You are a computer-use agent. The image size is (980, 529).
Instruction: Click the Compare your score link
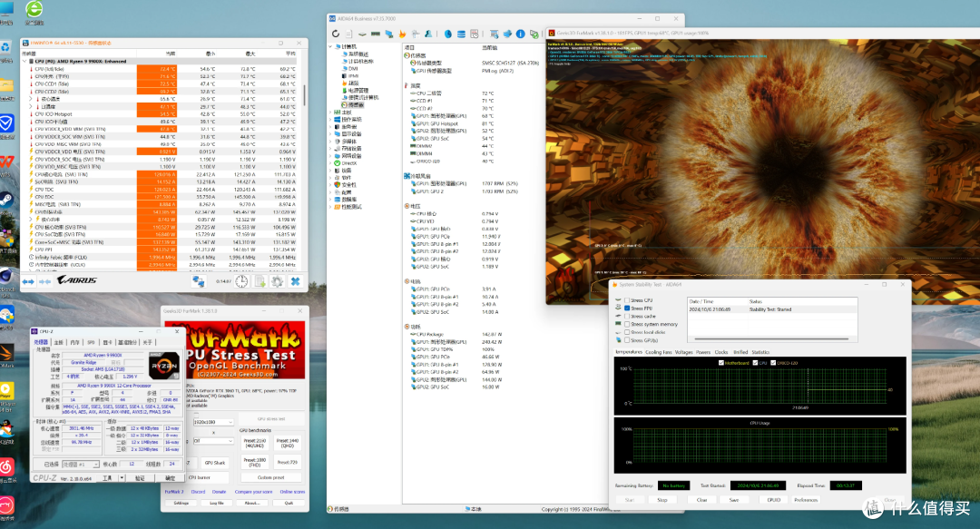[252, 492]
